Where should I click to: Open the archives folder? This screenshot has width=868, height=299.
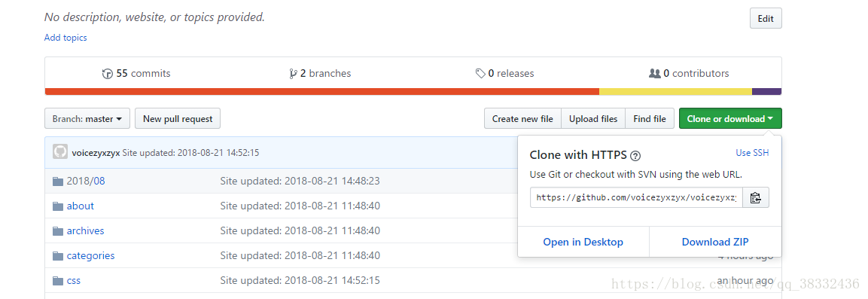(85, 231)
